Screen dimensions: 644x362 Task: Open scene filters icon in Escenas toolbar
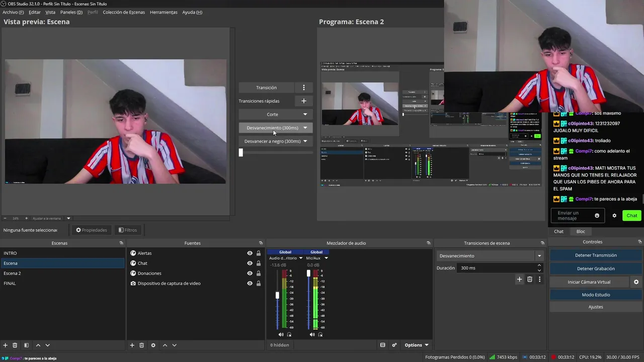pos(26,345)
